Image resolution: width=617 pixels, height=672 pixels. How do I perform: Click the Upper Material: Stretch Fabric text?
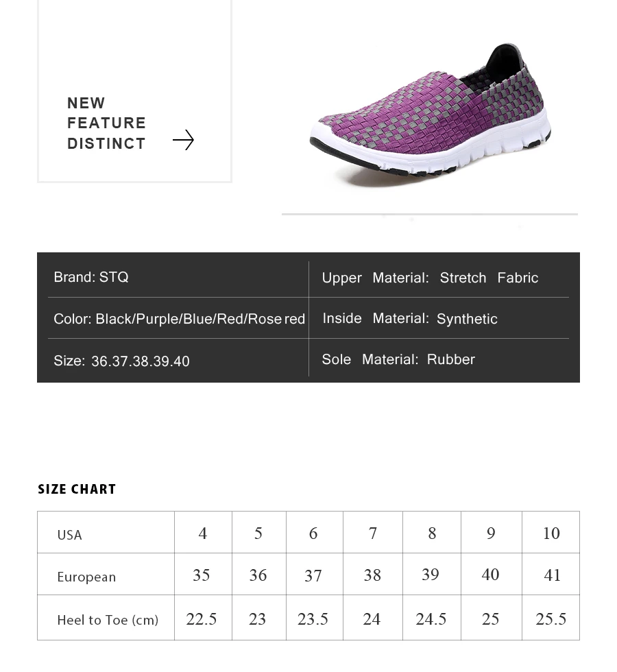click(430, 278)
